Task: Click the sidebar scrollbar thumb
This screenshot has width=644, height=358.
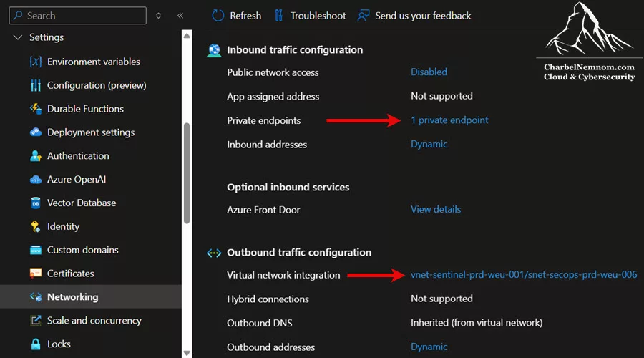Action: coord(187,173)
